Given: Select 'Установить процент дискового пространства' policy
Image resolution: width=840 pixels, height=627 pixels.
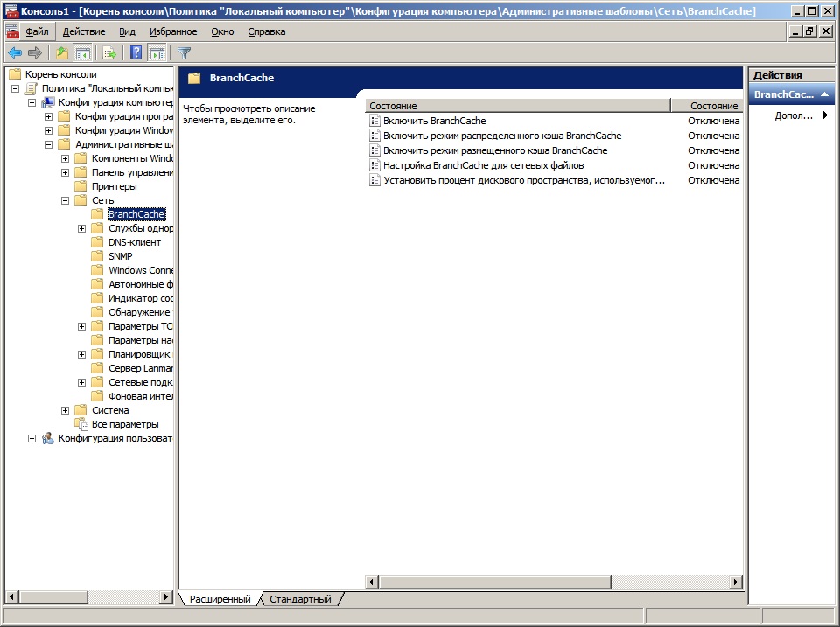Looking at the screenshot, I should click(x=524, y=180).
